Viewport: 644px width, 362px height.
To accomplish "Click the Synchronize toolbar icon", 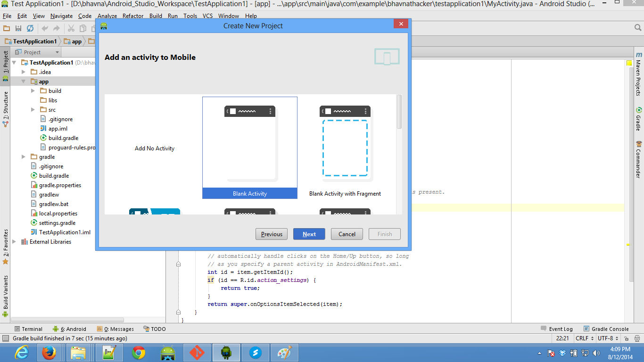I will (30, 29).
